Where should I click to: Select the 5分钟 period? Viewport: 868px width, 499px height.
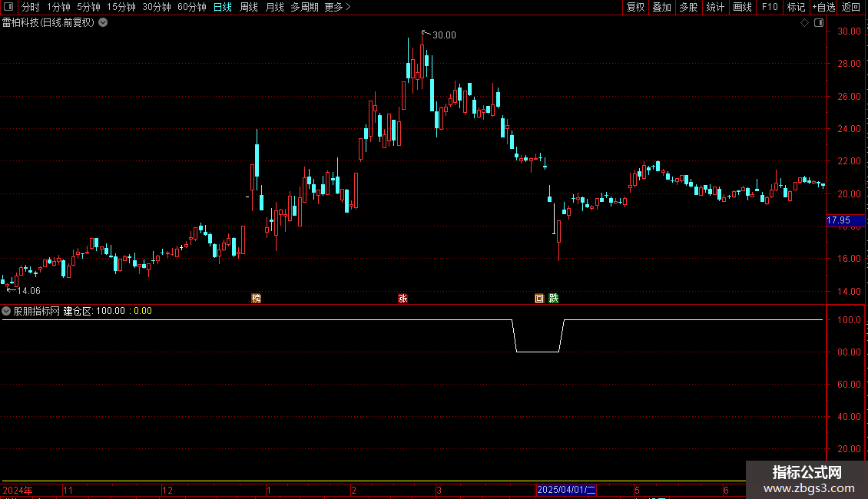pyautogui.click(x=88, y=7)
